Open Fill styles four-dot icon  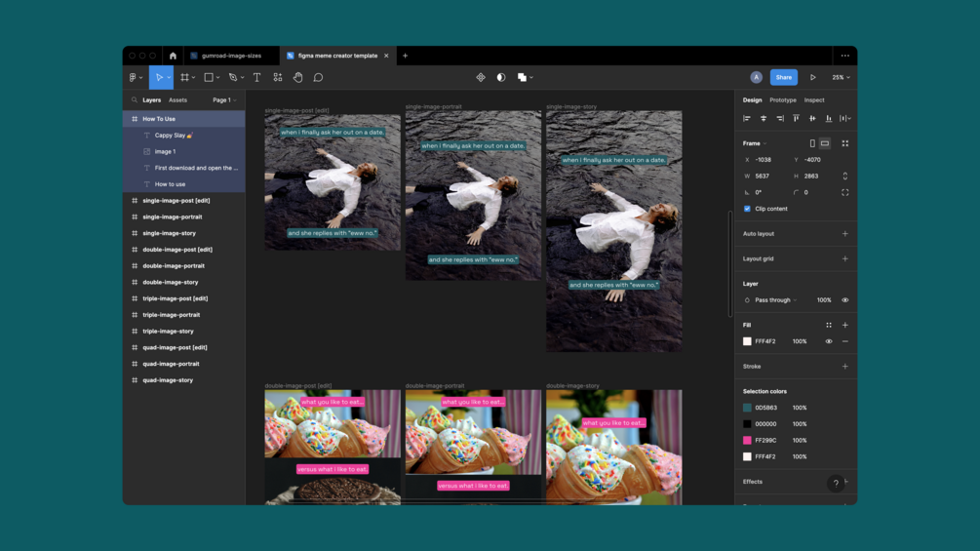[x=829, y=325]
